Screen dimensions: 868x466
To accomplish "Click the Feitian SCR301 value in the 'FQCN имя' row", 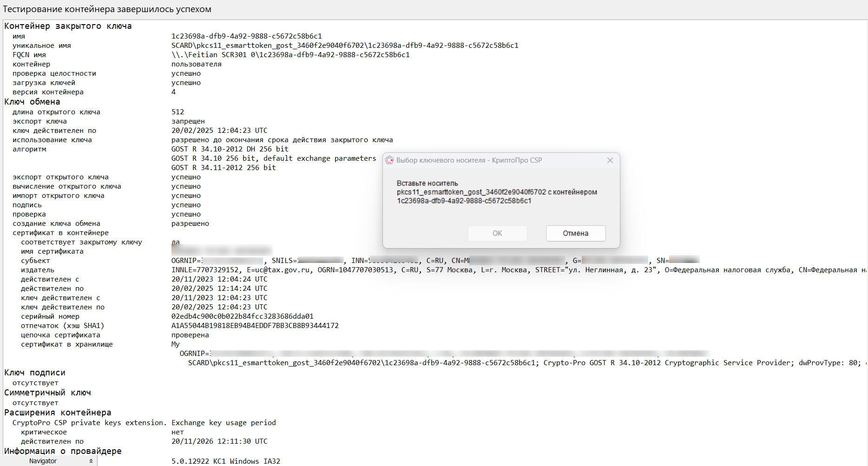I will tap(290, 55).
